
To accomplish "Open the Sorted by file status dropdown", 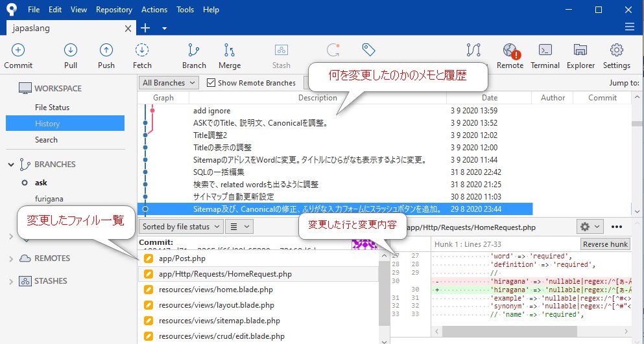I will (181, 227).
